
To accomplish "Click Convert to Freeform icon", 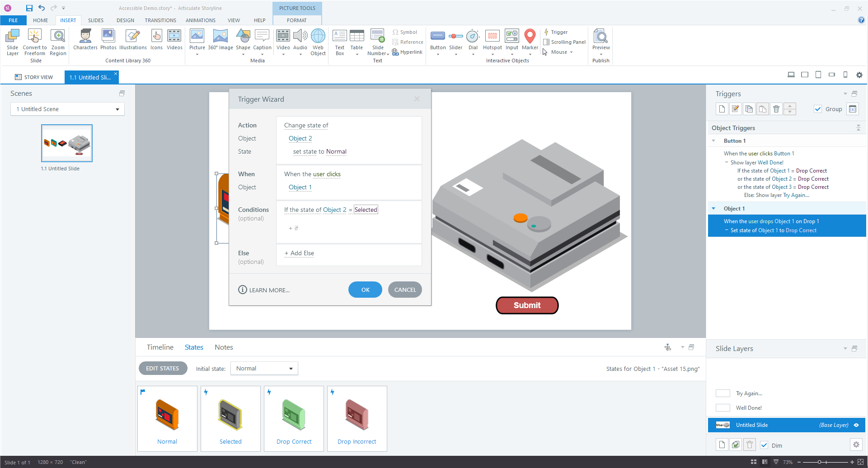I will pos(35,42).
